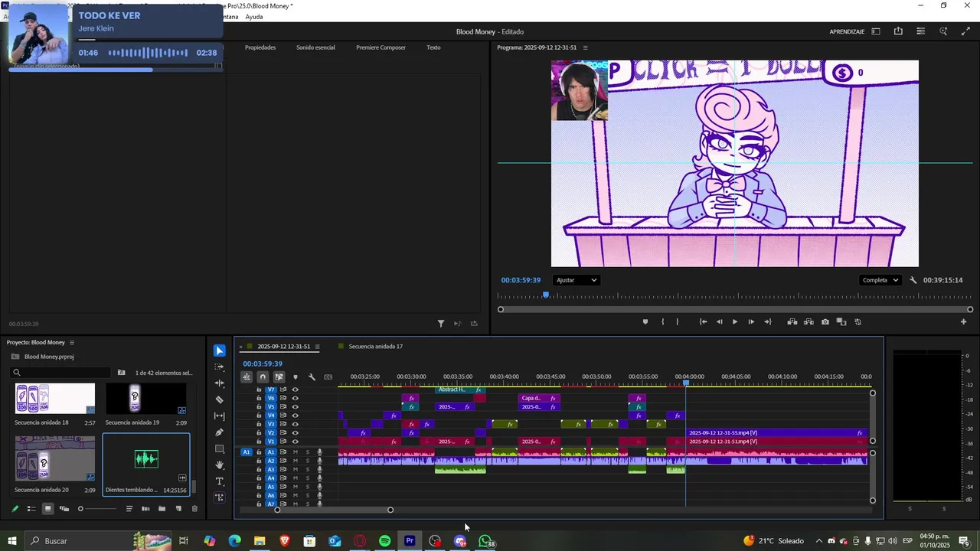Open timeline display settings wrench
The height and width of the screenshot is (551, 980).
click(312, 377)
